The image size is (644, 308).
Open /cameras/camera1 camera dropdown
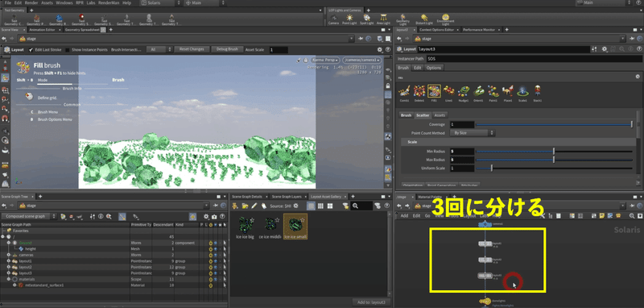[x=361, y=60]
